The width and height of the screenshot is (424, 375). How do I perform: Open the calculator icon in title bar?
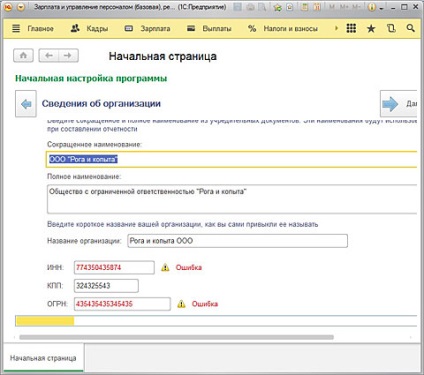[x=304, y=7]
